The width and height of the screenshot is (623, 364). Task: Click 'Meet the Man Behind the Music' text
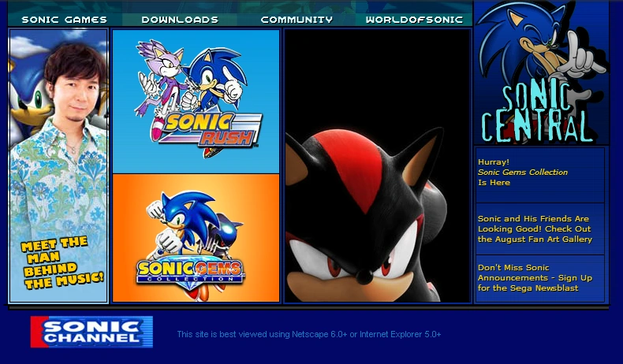[60, 262]
